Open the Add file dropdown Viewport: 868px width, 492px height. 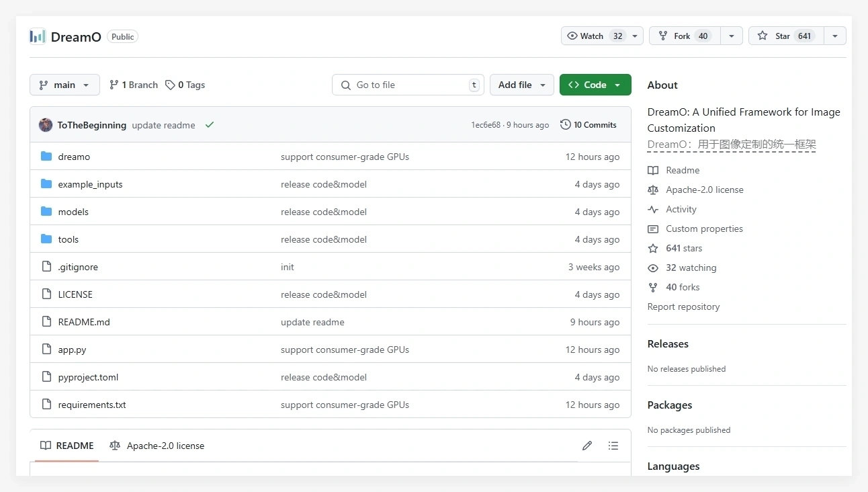point(522,85)
